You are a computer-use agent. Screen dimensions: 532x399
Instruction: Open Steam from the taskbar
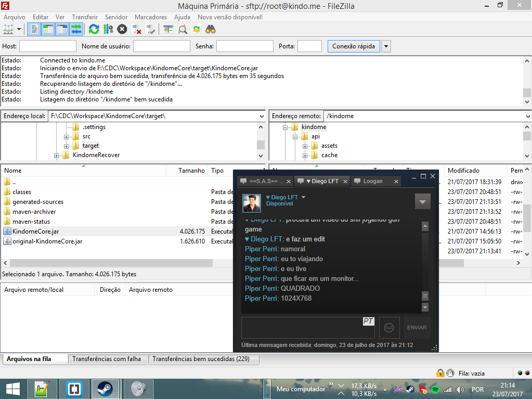(x=105, y=389)
